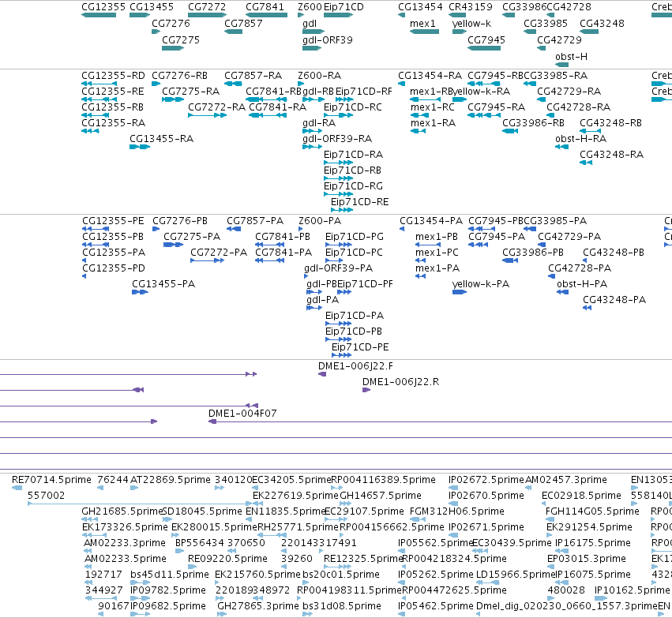The image size is (672, 618).
Task: Click the obst-H gene label
Action: [571, 57]
